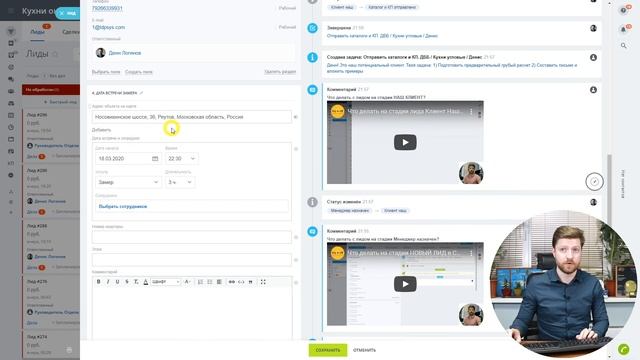Viewport: 640px width, 360px height.
Task: Open the hamburger menu beside Кухни title
Action: 11,11
